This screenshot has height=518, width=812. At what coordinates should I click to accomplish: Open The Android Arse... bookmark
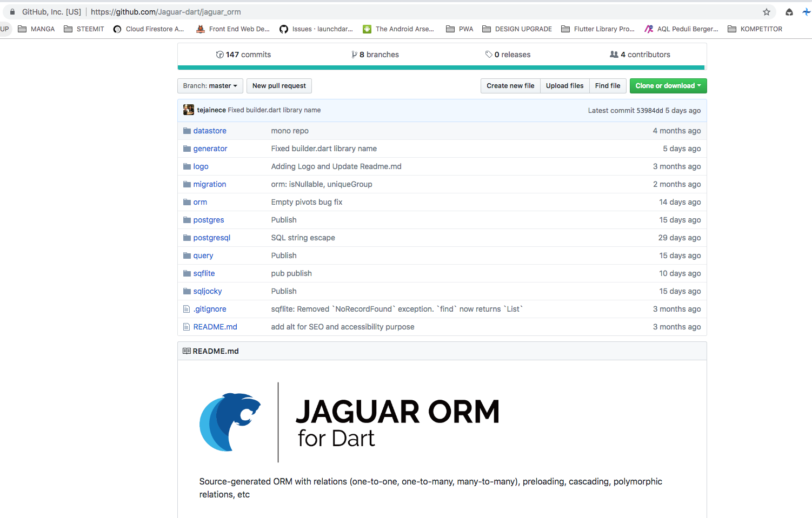click(x=398, y=29)
